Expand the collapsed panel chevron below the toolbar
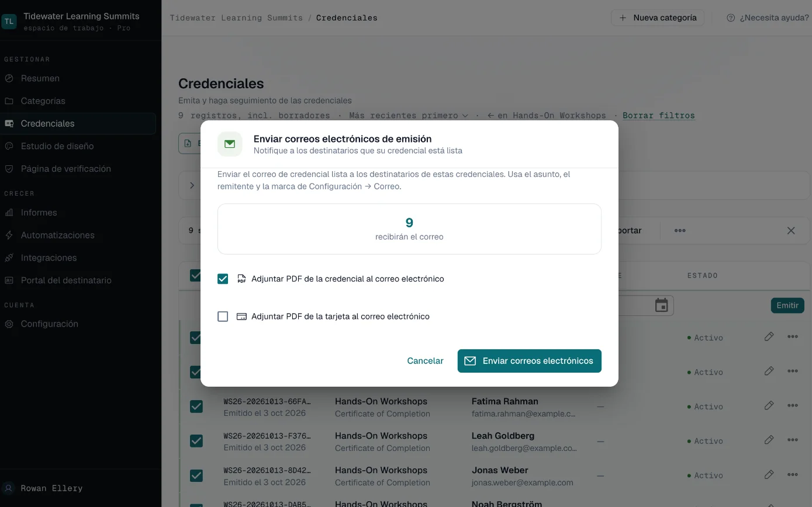This screenshot has height=507, width=812. point(192,186)
